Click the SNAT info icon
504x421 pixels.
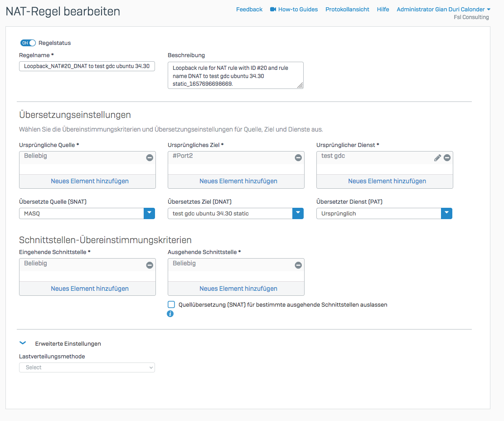click(x=170, y=313)
